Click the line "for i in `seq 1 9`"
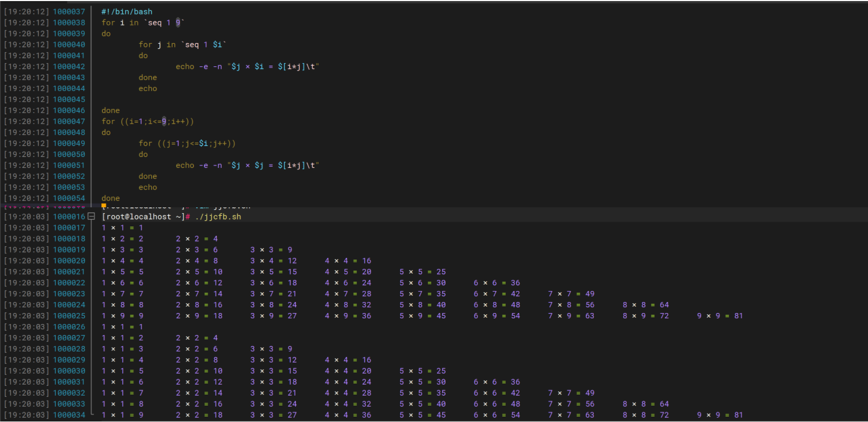 click(x=143, y=23)
